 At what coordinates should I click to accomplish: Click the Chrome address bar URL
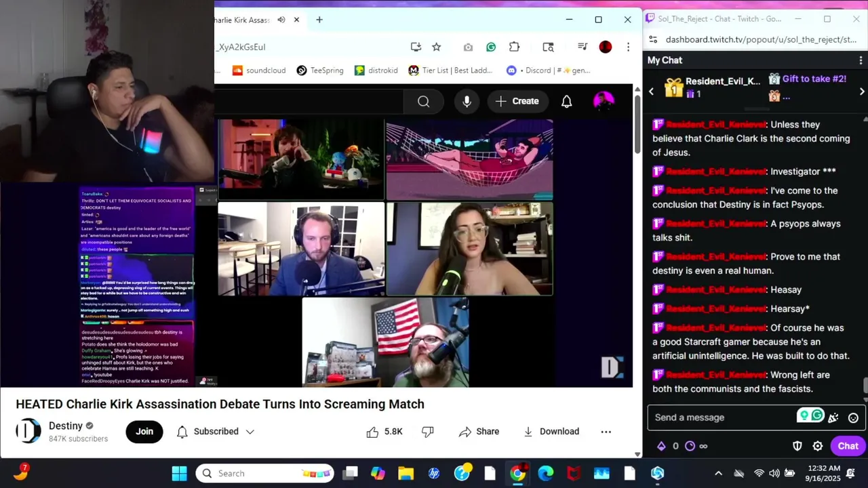click(242, 47)
